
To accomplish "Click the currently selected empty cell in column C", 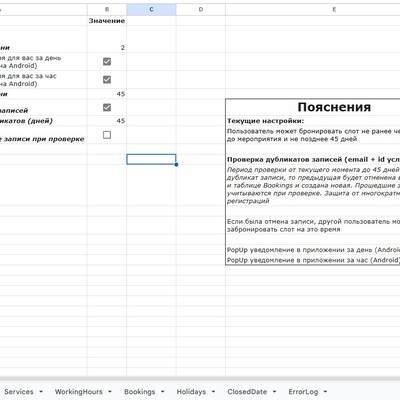I will pos(151,159).
